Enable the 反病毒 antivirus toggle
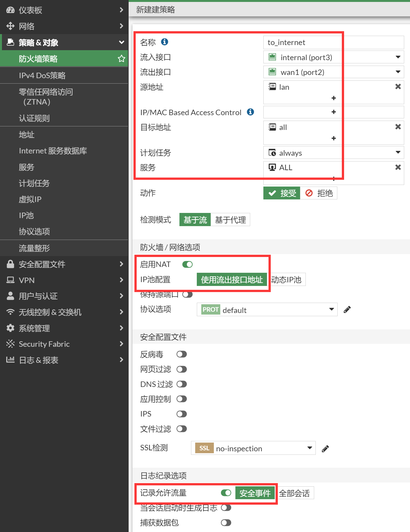Image resolution: width=410 pixels, height=532 pixels. pos(181,354)
